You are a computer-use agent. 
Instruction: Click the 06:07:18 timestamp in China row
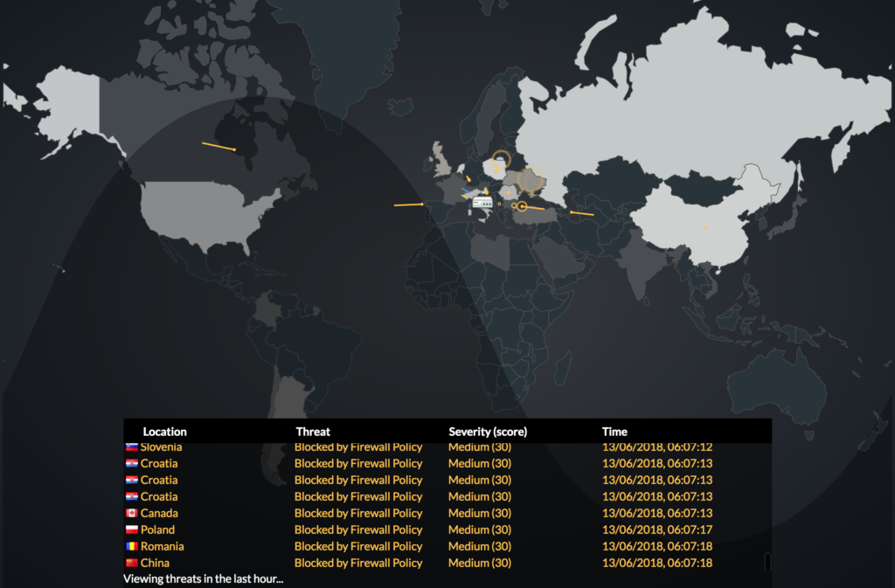coord(657,563)
